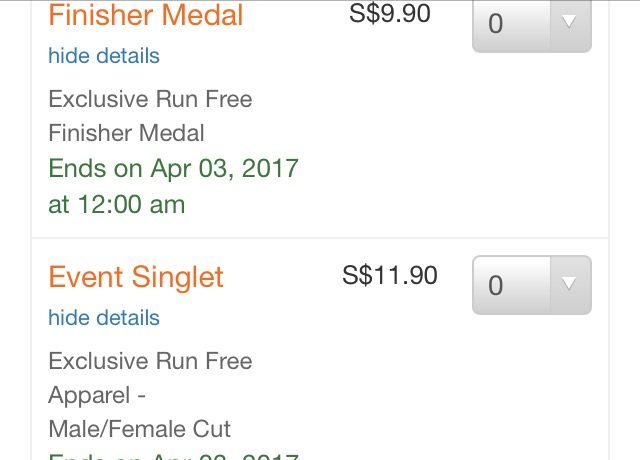
Task: Select the Finisher Medal 'Exclusive Run Free' line
Action: pyautogui.click(x=150, y=99)
